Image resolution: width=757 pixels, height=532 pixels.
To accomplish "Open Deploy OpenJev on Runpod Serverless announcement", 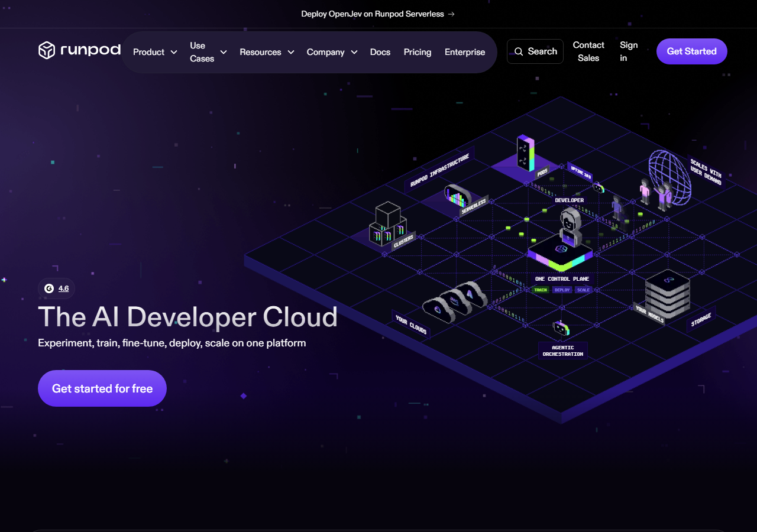I will coord(378,14).
